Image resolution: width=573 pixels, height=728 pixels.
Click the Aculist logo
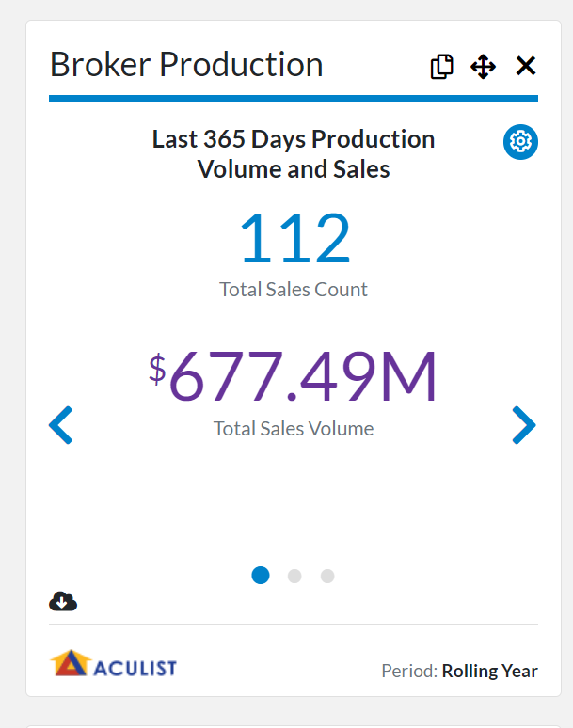click(x=113, y=663)
